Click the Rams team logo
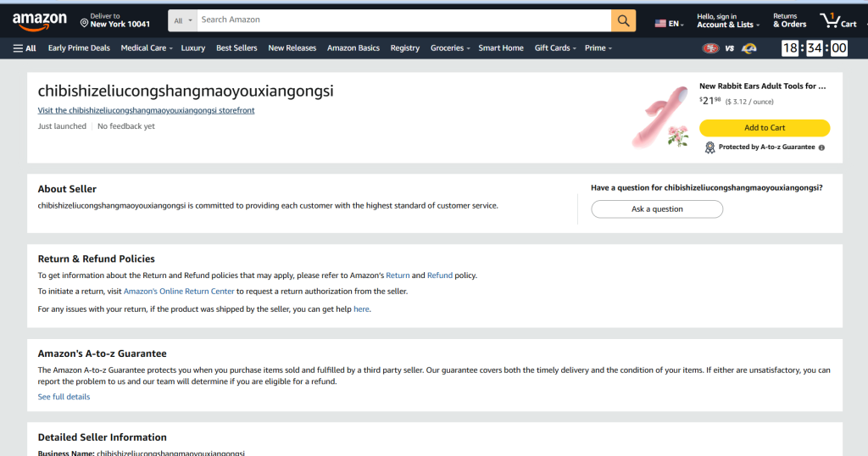868x456 pixels. coord(748,48)
